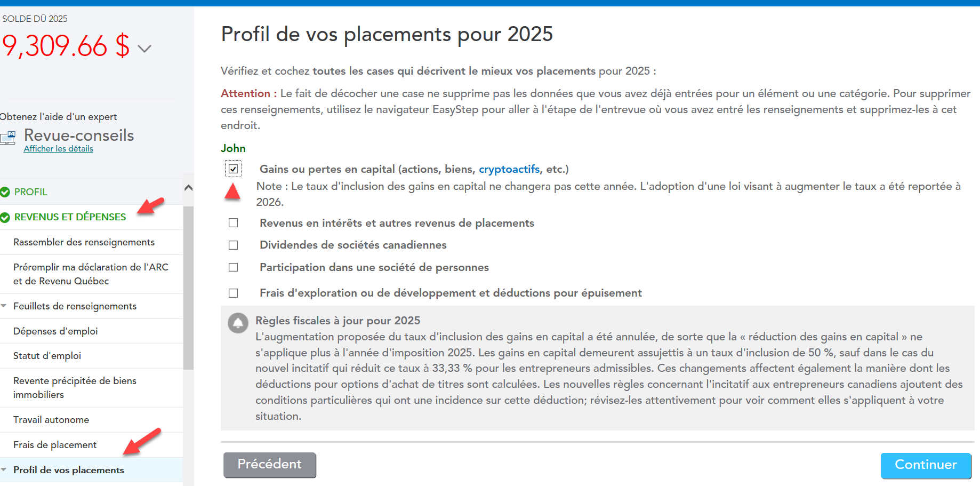This screenshot has height=486, width=980.
Task: Uncheck Gains ou pertes en capital
Action: coord(234,169)
